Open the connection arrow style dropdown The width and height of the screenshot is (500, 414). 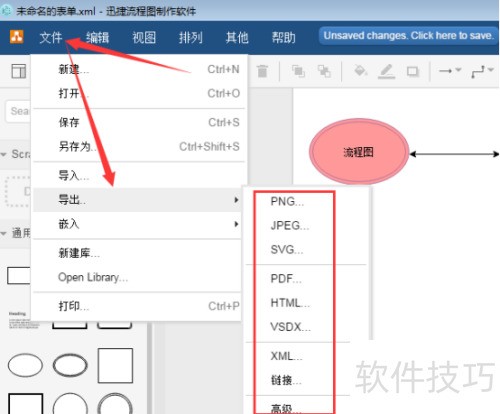(450, 70)
